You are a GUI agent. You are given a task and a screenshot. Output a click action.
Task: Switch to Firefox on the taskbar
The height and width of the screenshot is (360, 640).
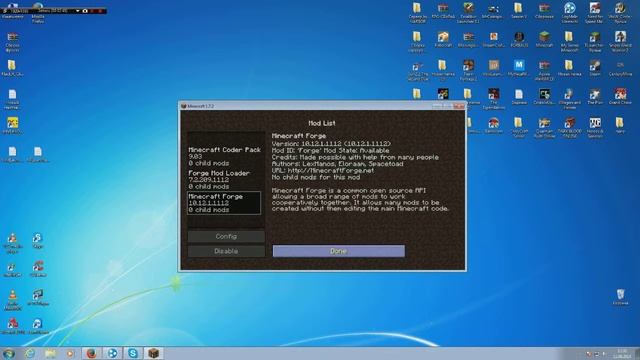91,353
